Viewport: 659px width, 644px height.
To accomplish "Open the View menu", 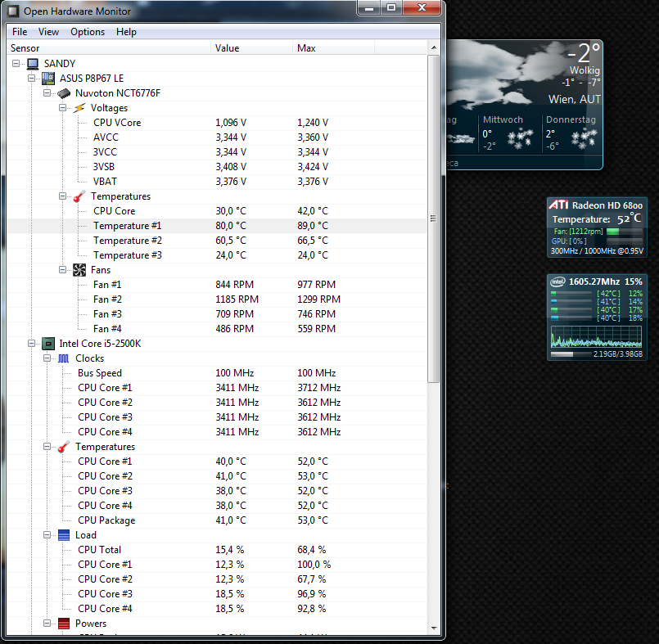I will pos(49,32).
